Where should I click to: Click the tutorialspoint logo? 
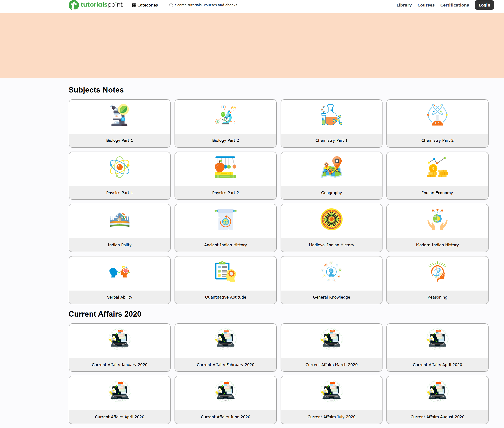96,5
